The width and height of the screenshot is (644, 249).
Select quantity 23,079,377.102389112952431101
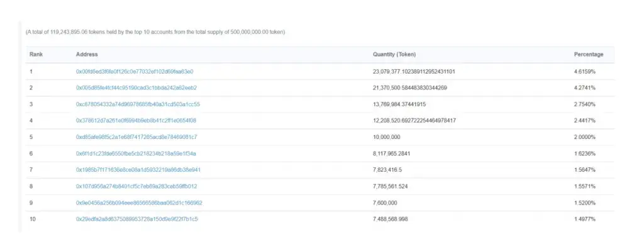click(414, 72)
